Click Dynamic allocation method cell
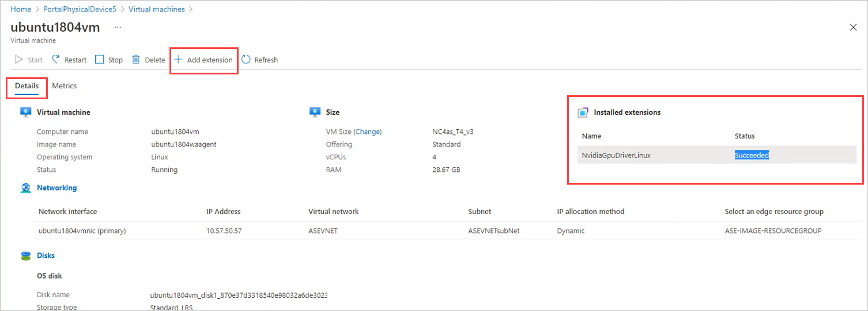Screen dimensions: 868x311 pyautogui.click(x=571, y=231)
